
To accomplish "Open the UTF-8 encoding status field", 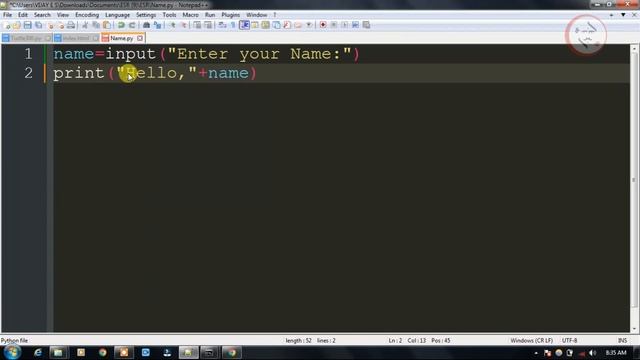I will coord(569,340).
